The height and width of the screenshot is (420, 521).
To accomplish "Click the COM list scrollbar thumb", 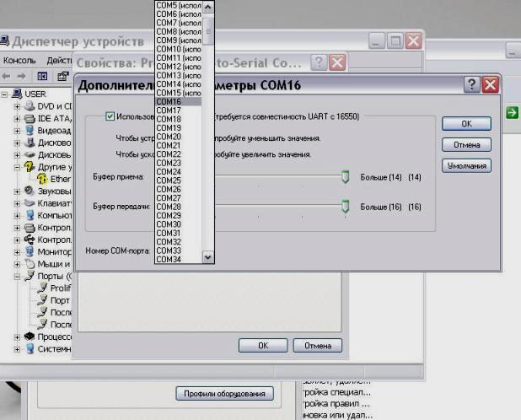I will coord(208,31).
